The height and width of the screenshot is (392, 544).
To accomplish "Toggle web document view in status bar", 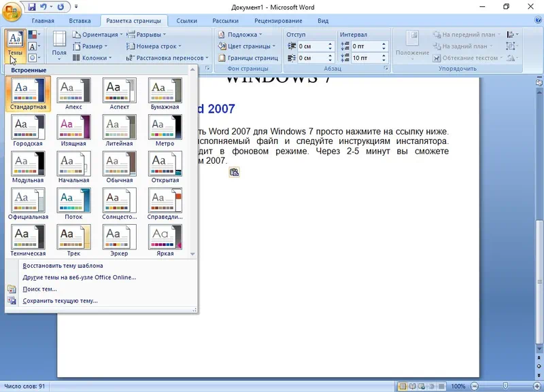I will [423, 386].
